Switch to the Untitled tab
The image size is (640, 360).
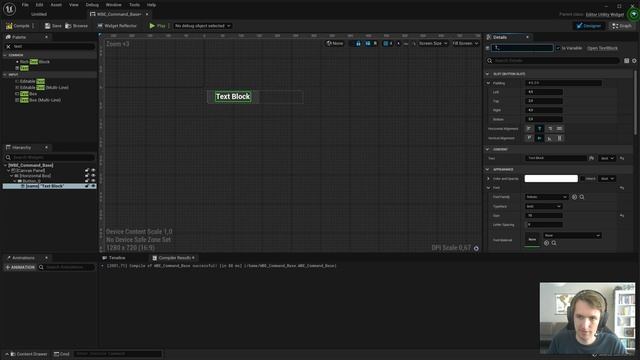point(39,14)
